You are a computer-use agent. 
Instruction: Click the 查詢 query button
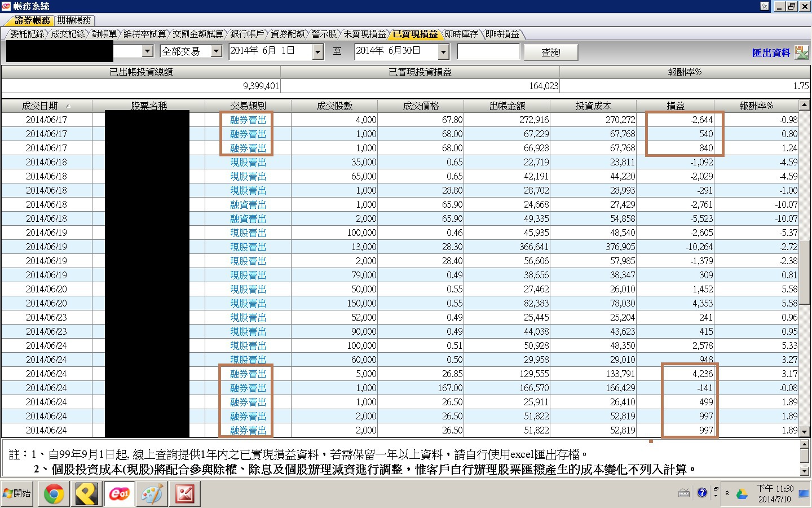point(550,52)
